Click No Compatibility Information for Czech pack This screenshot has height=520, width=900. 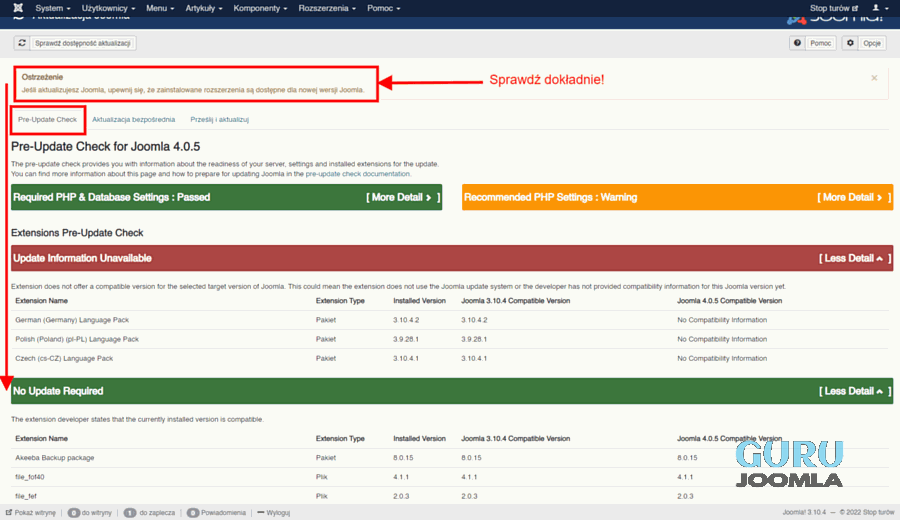click(722, 358)
